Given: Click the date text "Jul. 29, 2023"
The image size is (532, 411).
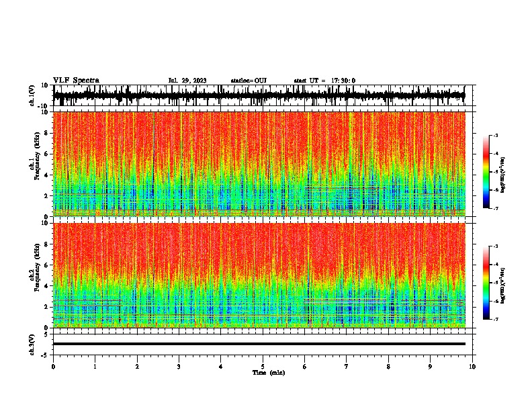Looking at the screenshot, I should coord(187,81).
